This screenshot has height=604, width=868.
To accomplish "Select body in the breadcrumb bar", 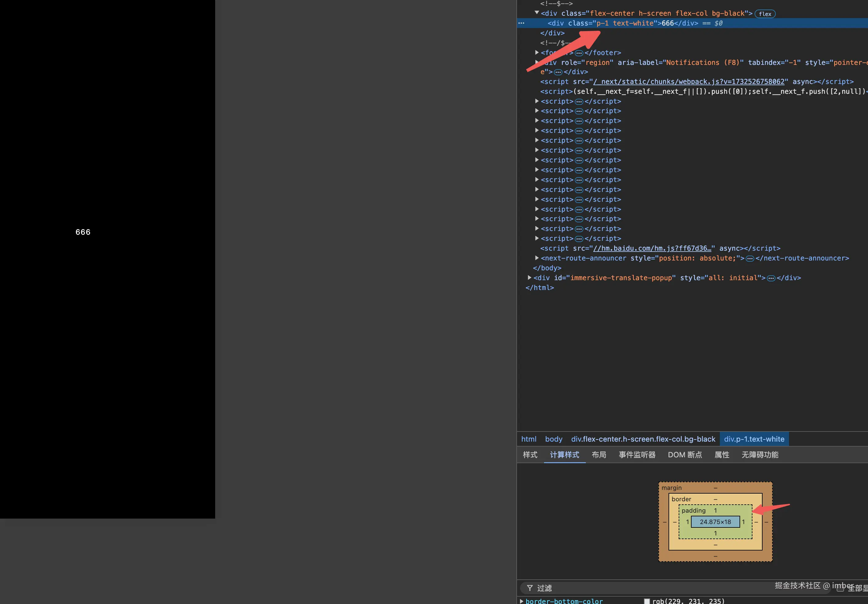I will pos(554,439).
